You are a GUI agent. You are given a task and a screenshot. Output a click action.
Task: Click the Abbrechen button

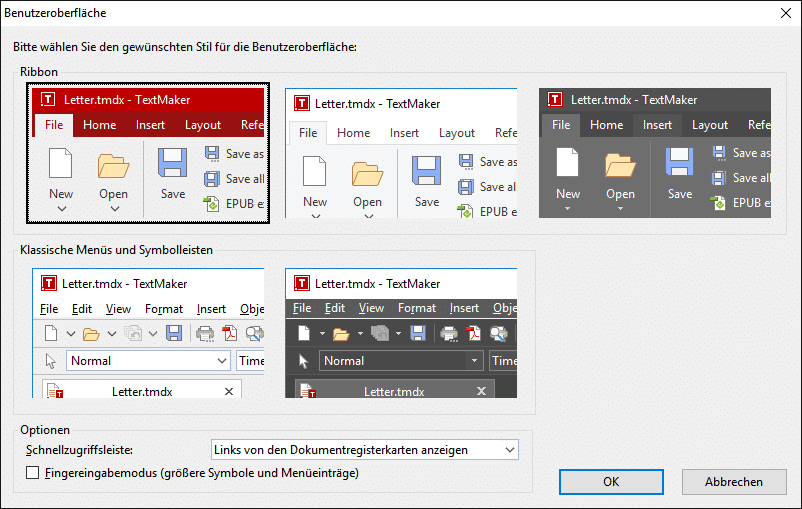734,482
